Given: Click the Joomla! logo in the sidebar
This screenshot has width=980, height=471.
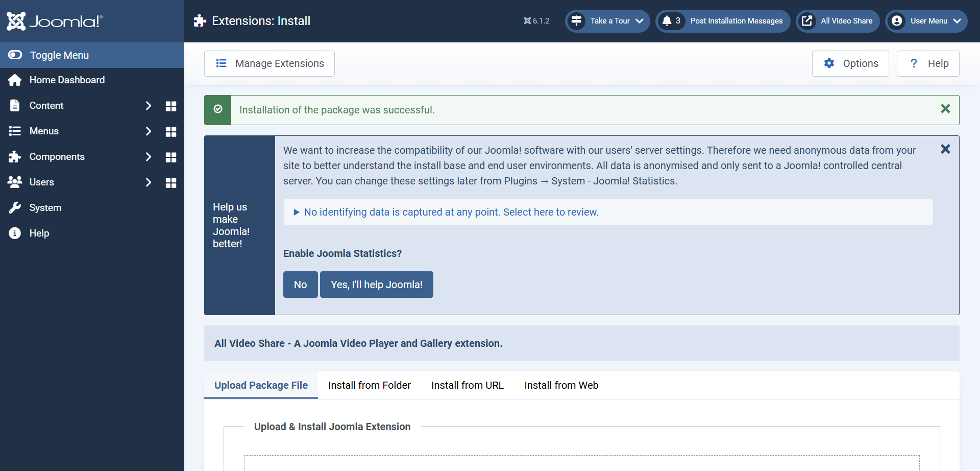Looking at the screenshot, I should click(x=55, y=21).
